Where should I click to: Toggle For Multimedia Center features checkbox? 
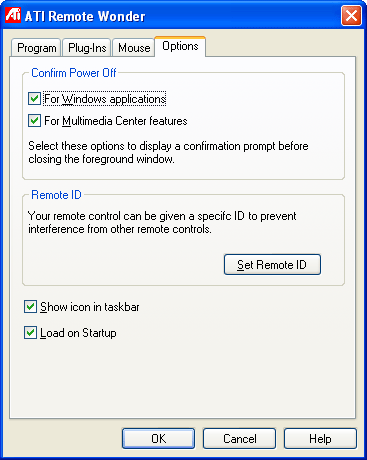tap(34, 120)
